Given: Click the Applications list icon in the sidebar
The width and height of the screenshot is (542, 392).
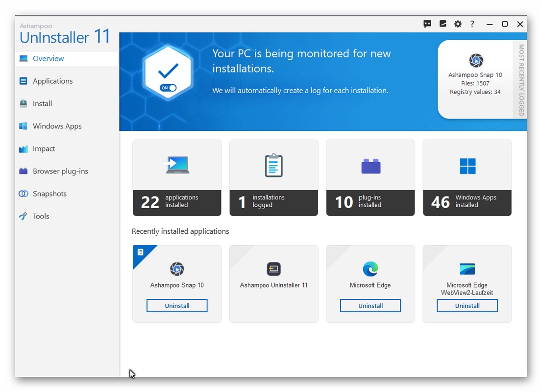Looking at the screenshot, I should pos(23,81).
